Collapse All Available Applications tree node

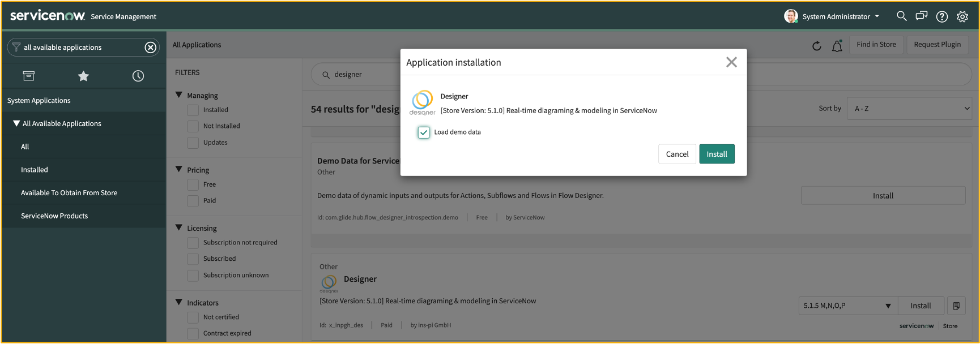pyautogui.click(x=16, y=123)
